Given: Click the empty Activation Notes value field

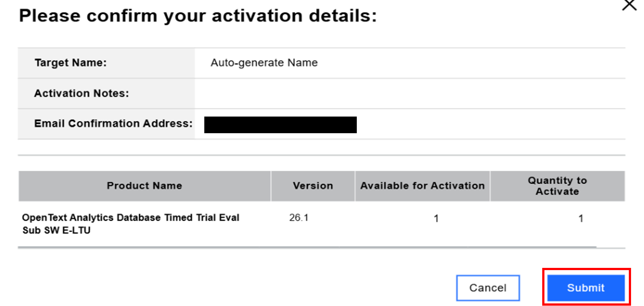Looking at the screenshot, I should (x=407, y=93).
